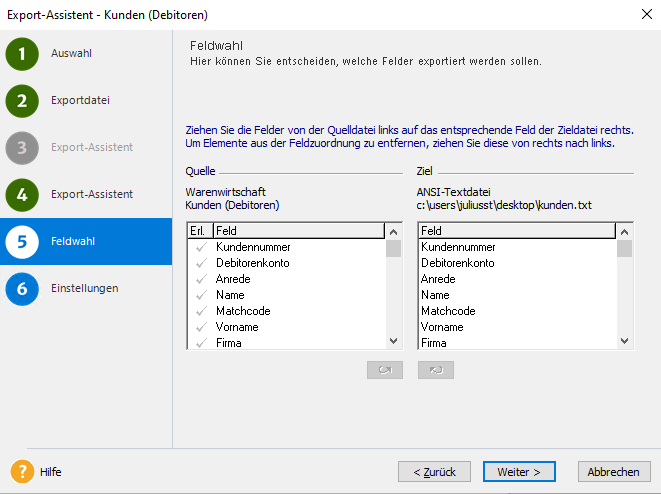Go to the Exportdatei step label
661x494 pixels.
point(80,100)
